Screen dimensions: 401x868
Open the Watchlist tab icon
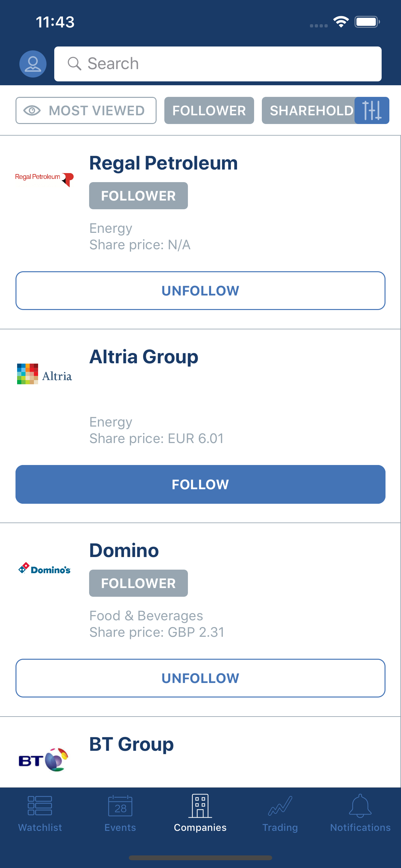[40, 806]
